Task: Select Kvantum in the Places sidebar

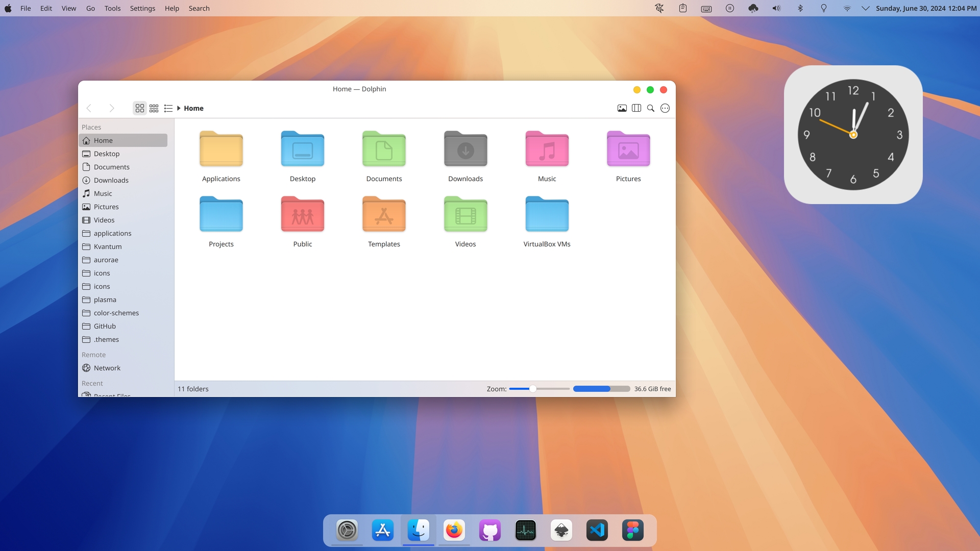Action: click(123, 246)
